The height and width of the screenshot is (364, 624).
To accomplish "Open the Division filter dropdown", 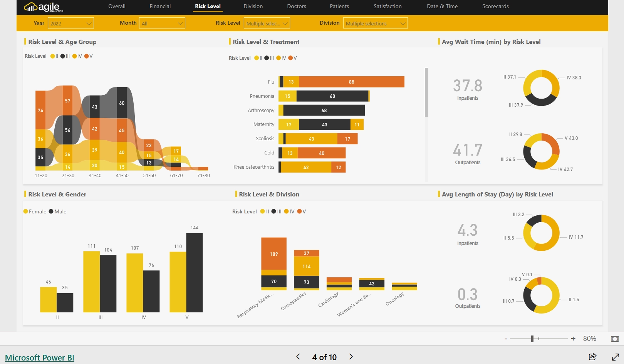I will click(376, 23).
